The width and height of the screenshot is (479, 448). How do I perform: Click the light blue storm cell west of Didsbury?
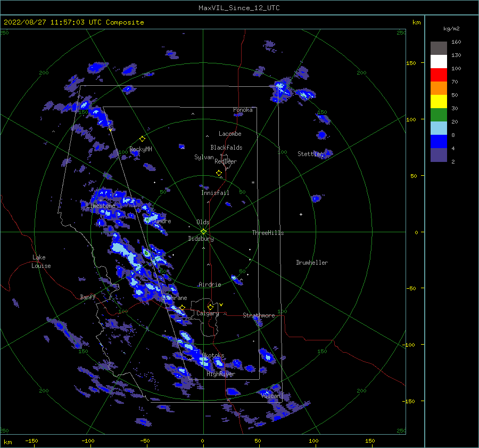(125, 252)
